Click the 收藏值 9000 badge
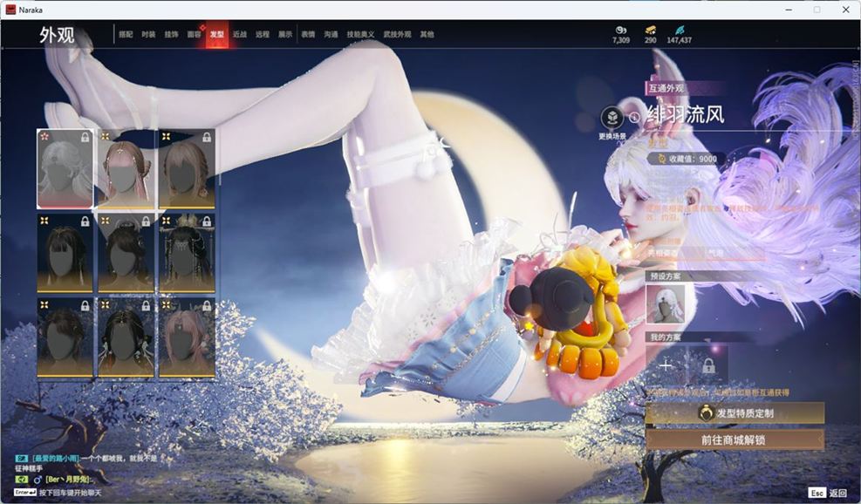 (688, 159)
